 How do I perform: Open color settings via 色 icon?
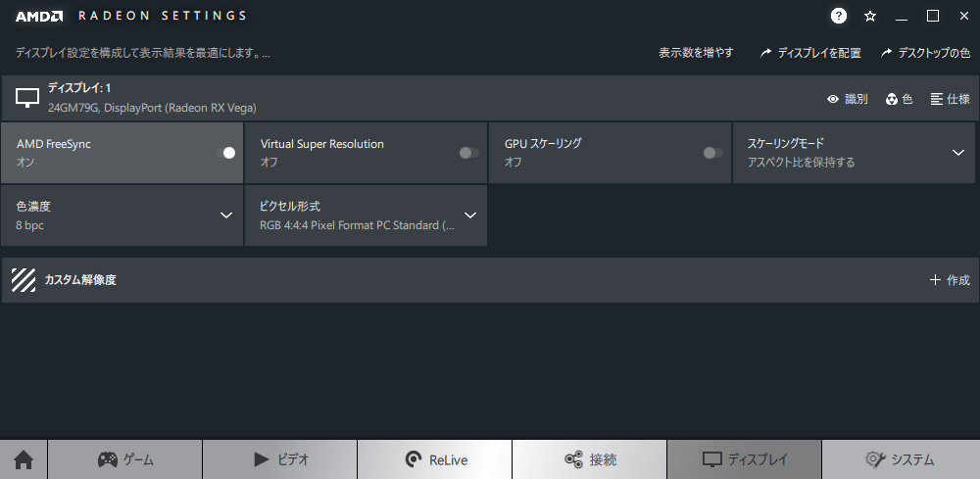pos(892,99)
